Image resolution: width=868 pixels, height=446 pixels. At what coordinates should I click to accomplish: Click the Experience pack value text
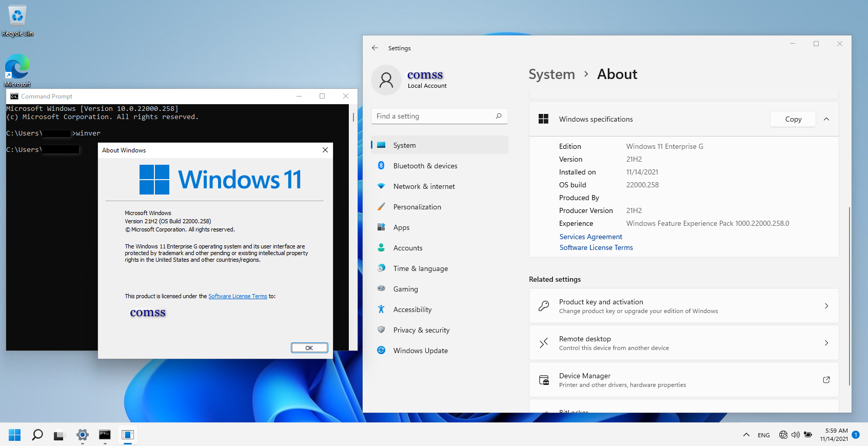tap(708, 223)
